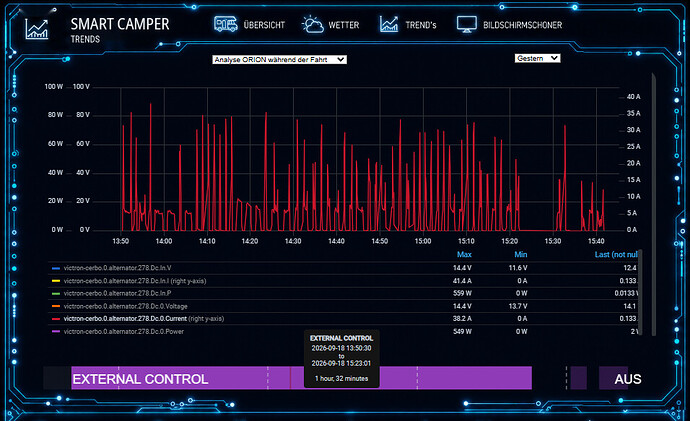Screen dimensions: 690x421
Task: Click the SMART CAMPER title text
Action: [x=120, y=24]
